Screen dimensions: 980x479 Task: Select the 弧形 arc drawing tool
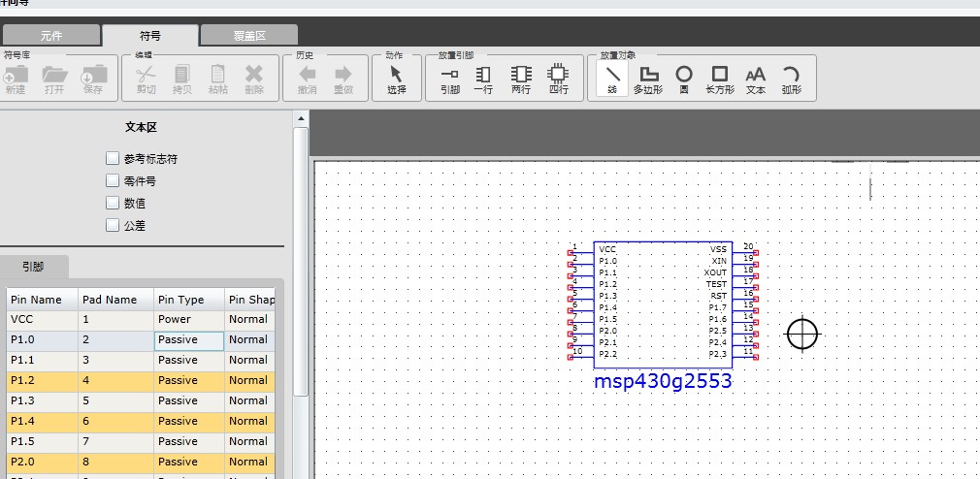pos(791,80)
